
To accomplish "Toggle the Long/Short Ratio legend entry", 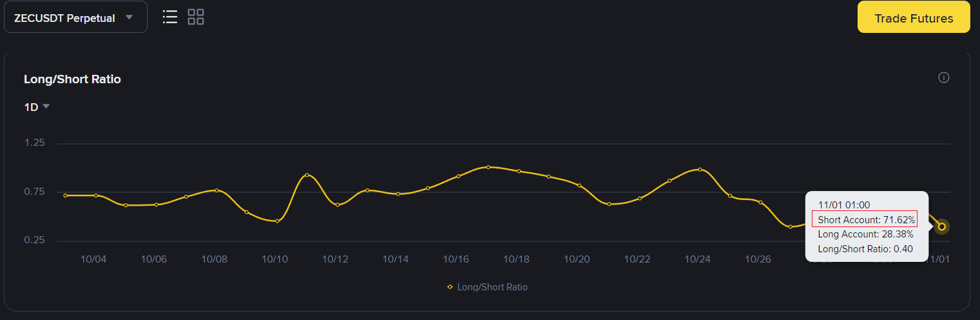I will (487, 287).
